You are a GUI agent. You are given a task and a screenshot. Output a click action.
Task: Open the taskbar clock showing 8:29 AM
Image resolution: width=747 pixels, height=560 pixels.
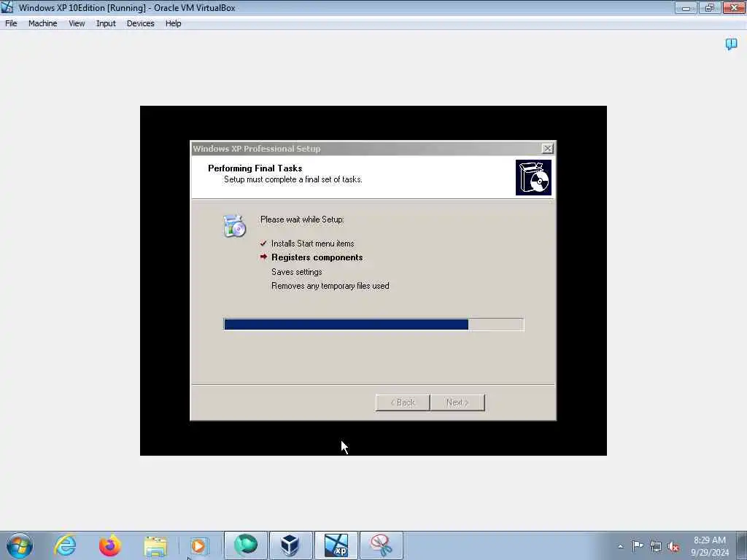709,545
